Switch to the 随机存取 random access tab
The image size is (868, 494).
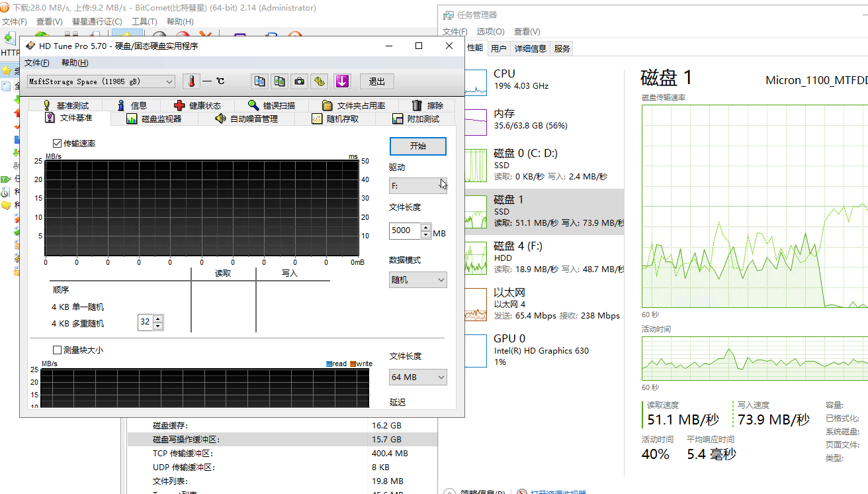click(335, 119)
